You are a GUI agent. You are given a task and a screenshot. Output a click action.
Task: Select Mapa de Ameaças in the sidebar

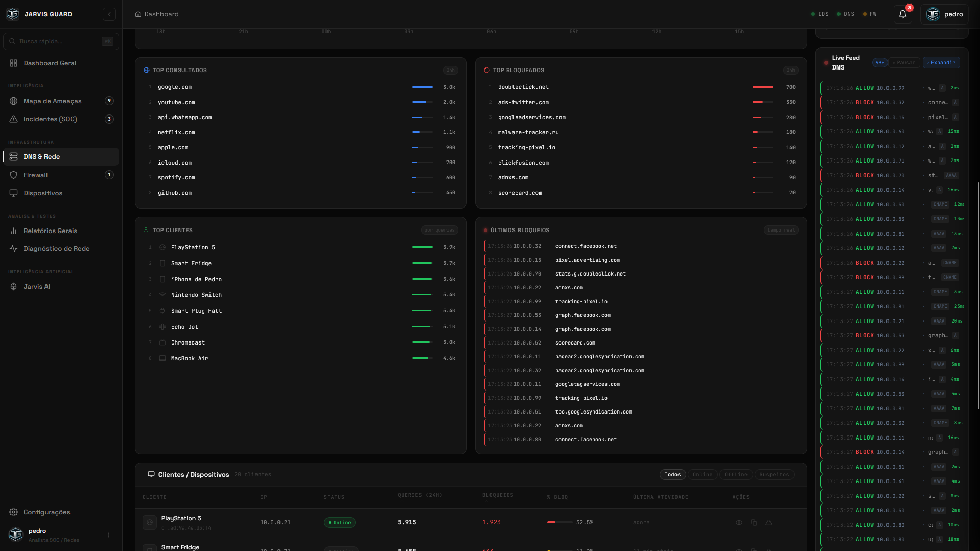52,101
